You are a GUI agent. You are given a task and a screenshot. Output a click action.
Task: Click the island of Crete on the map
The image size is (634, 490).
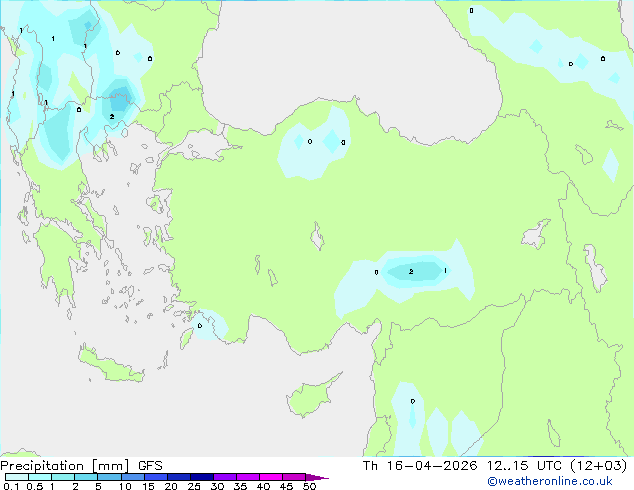pos(111,364)
